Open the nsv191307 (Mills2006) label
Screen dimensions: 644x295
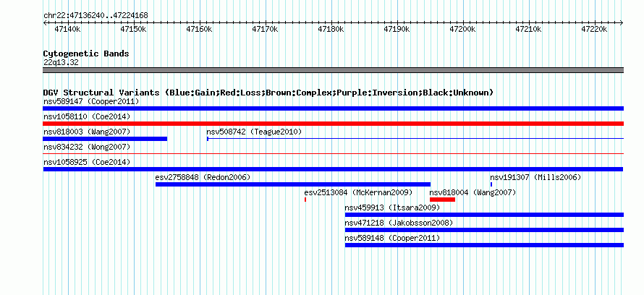pos(535,177)
